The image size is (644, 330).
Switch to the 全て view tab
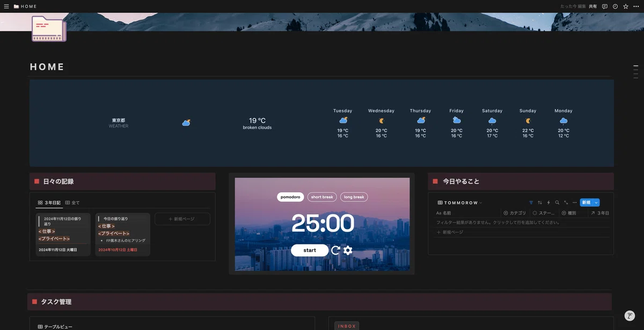(x=72, y=203)
